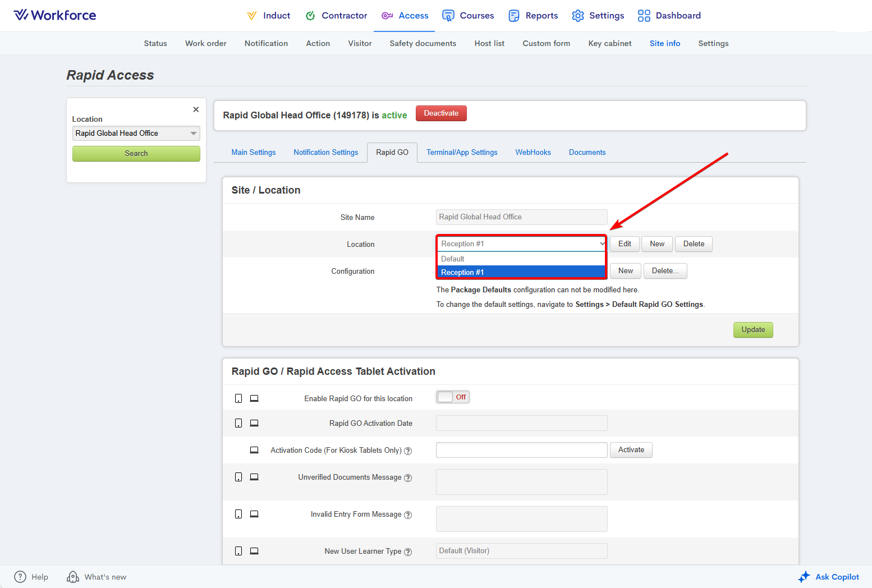Close the Location search panel with X
872x588 pixels.
196,109
